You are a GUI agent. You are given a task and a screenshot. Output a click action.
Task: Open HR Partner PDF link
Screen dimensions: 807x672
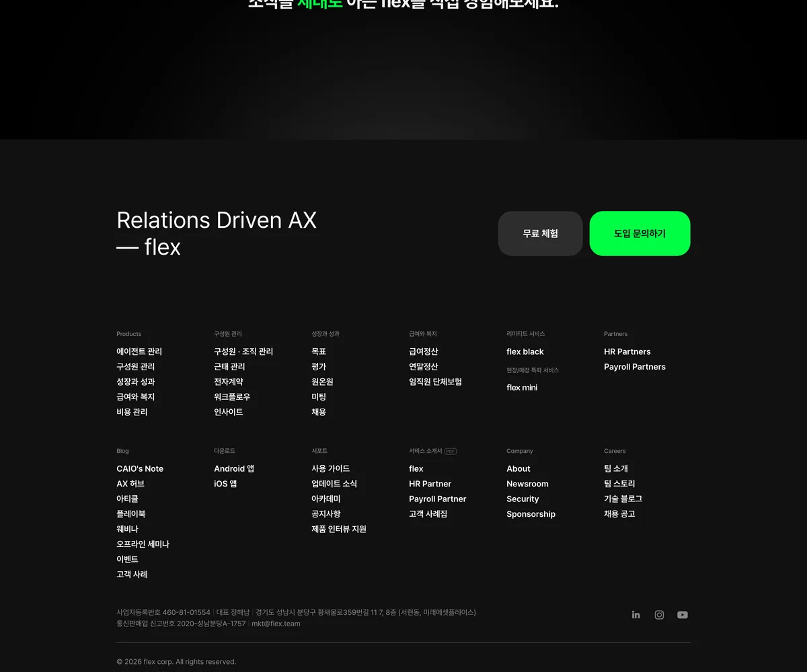[430, 484]
